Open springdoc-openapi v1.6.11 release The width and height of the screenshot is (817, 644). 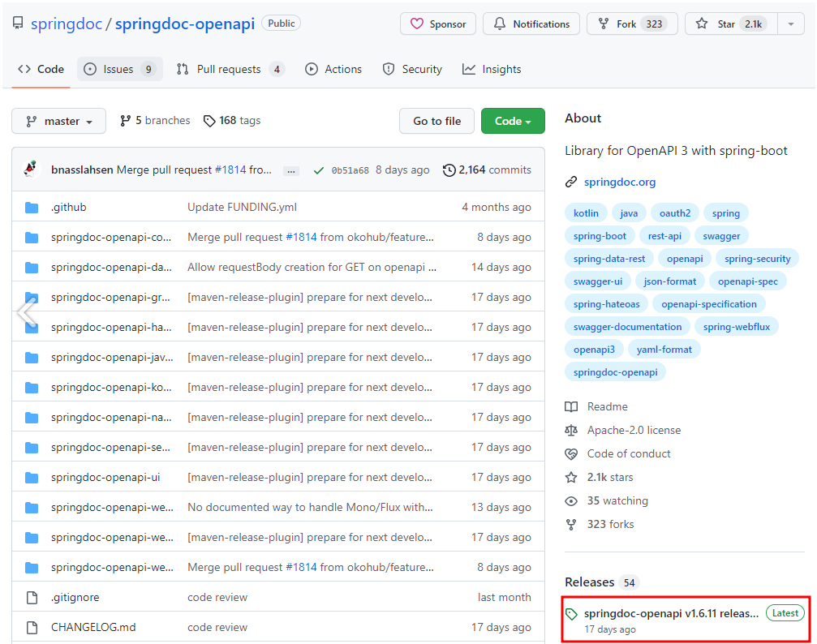point(671,613)
